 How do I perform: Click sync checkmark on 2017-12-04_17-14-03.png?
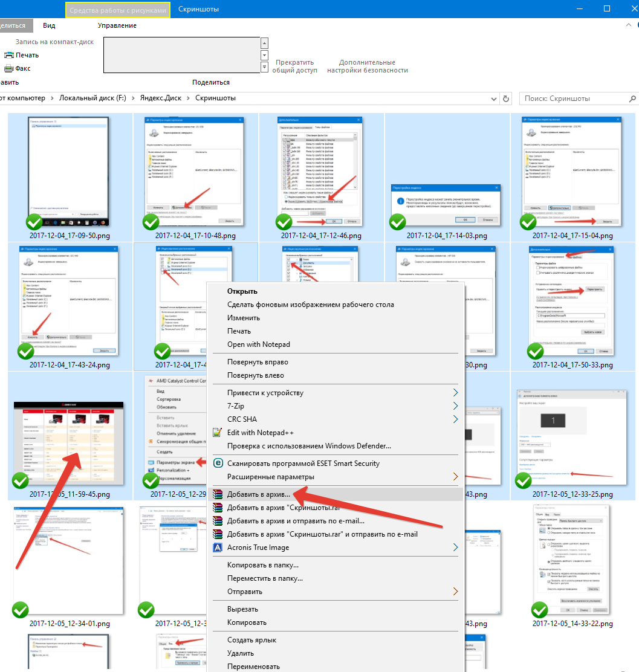(398, 222)
